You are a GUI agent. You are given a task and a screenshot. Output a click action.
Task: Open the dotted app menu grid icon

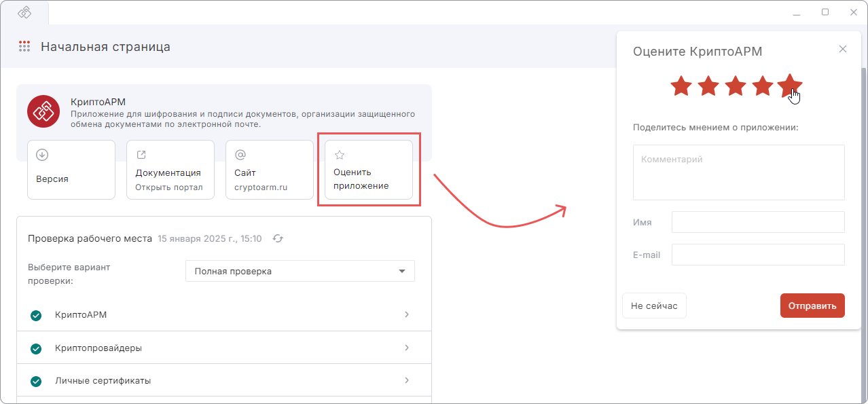tap(24, 47)
